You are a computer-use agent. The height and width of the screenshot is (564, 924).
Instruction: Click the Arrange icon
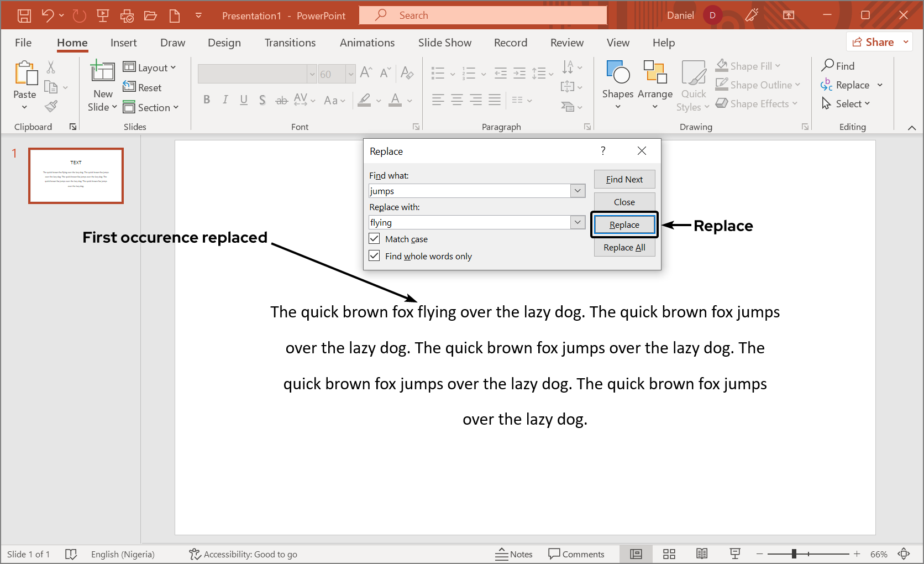pos(655,72)
